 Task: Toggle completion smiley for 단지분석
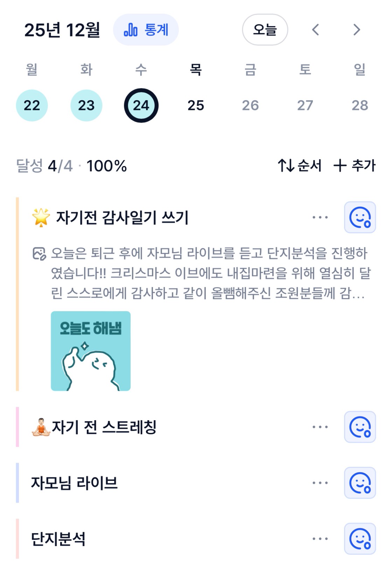coord(360,539)
